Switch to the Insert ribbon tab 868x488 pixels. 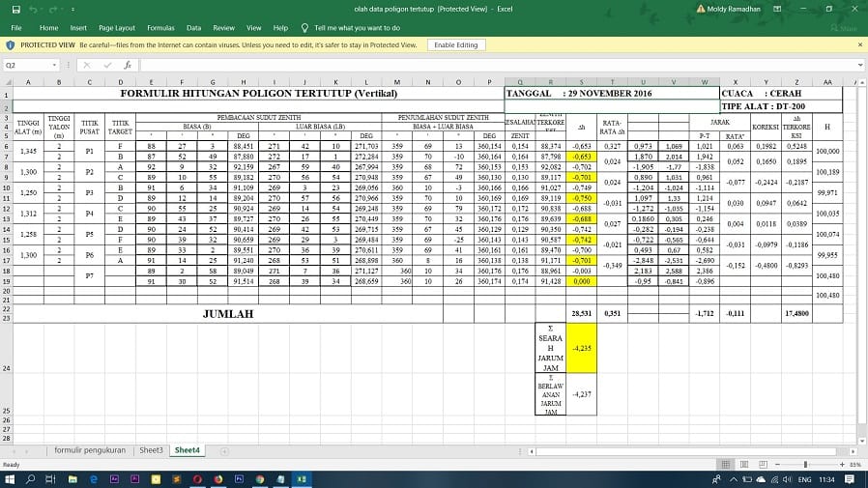click(78, 28)
